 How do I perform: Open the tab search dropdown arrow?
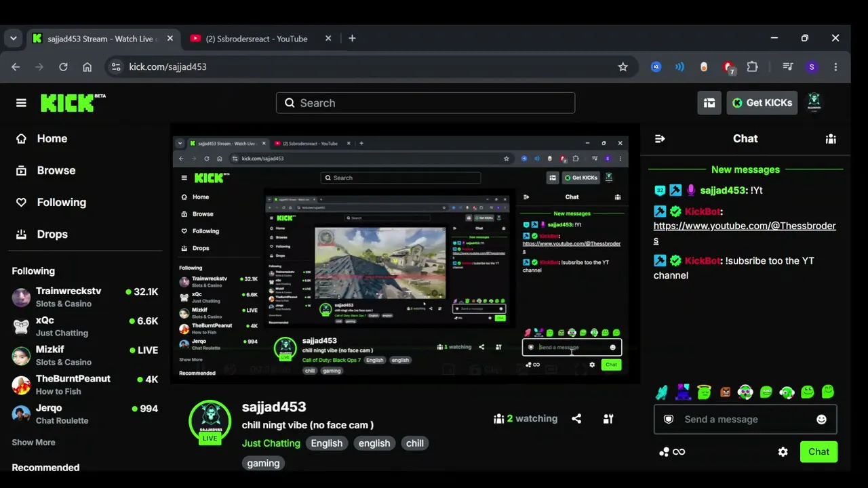point(13,39)
